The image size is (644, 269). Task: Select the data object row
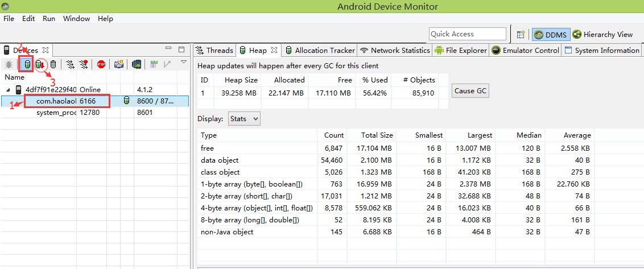click(420, 160)
